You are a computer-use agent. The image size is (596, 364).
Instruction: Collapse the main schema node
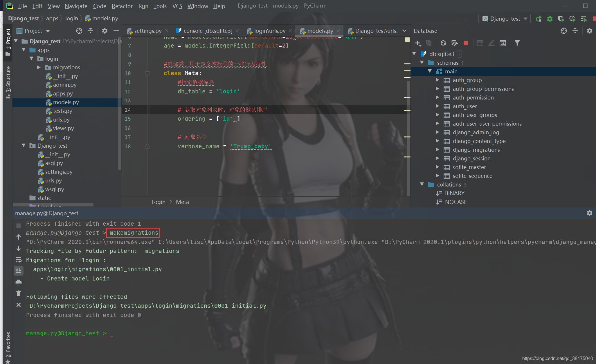(x=430, y=71)
